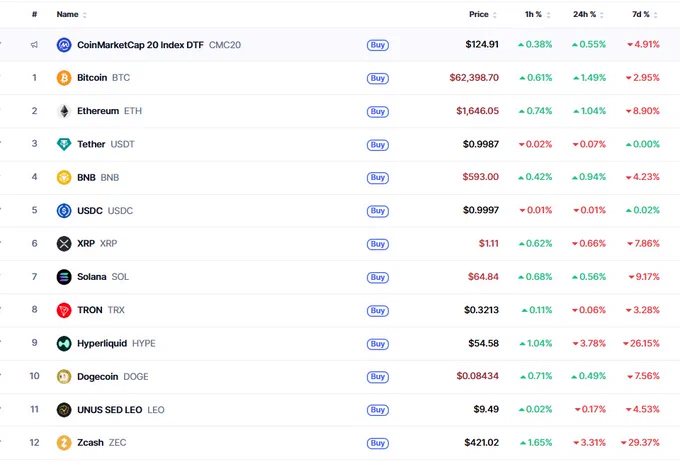Click the BNB coin logo
The height and width of the screenshot is (462, 680).
(x=64, y=177)
